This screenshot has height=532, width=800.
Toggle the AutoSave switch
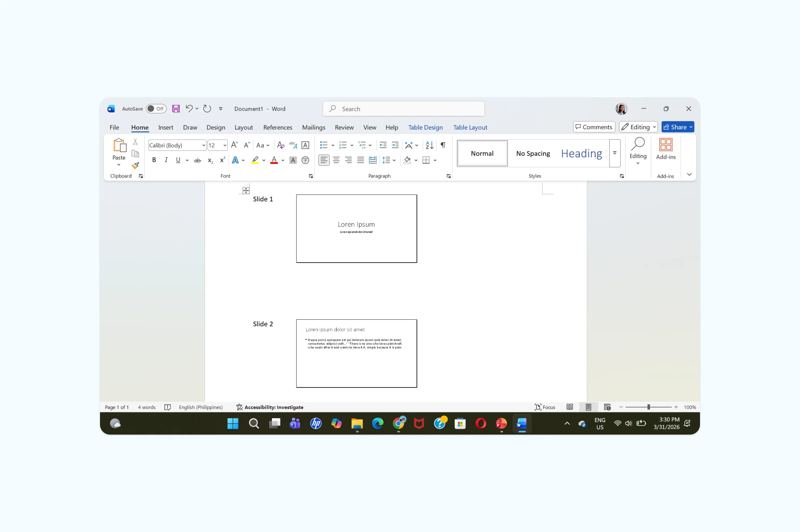(x=156, y=109)
